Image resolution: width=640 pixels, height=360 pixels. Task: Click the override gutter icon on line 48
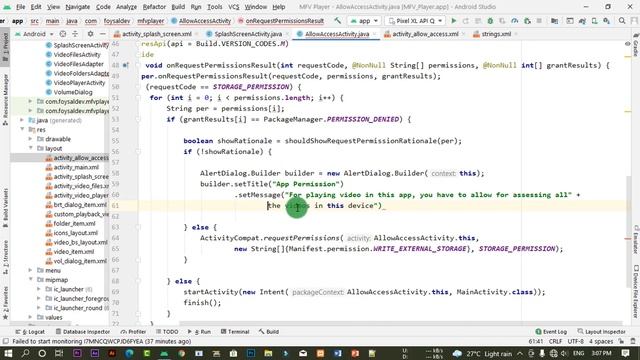(x=125, y=65)
